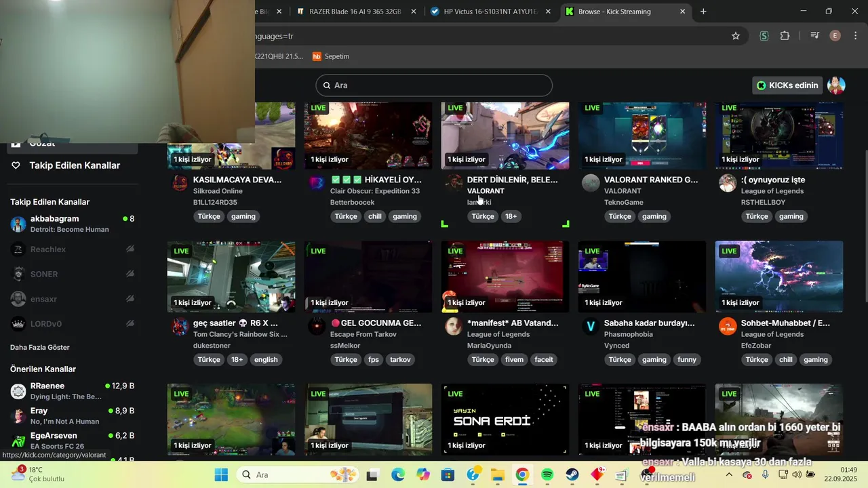Image resolution: width=868 pixels, height=488 pixels.
Task: Open the Reachlex offline channel
Action: [x=73, y=249]
